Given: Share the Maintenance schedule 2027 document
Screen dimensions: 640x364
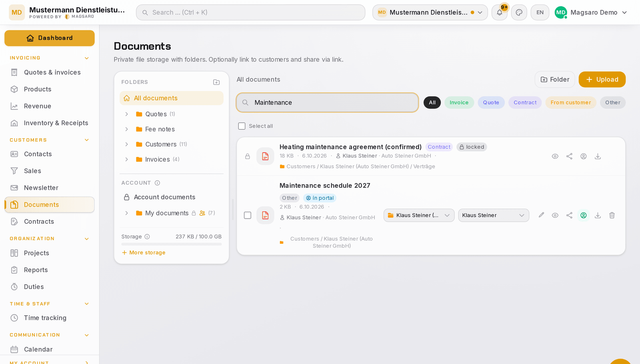Looking at the screenshot, I should point(569,215).
